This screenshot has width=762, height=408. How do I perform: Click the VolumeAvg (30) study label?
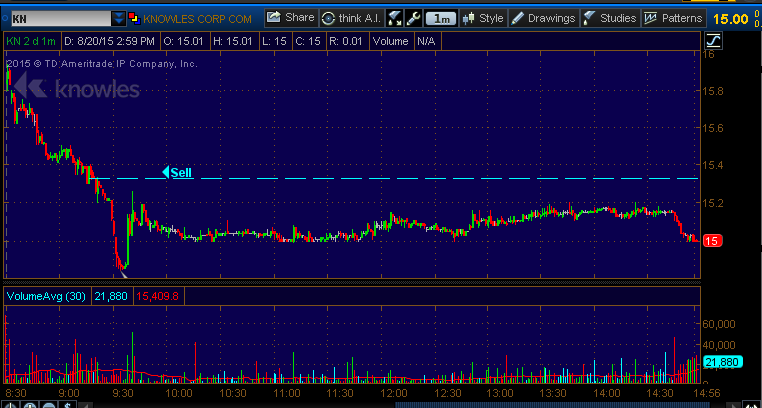click(x=46, y=296)
